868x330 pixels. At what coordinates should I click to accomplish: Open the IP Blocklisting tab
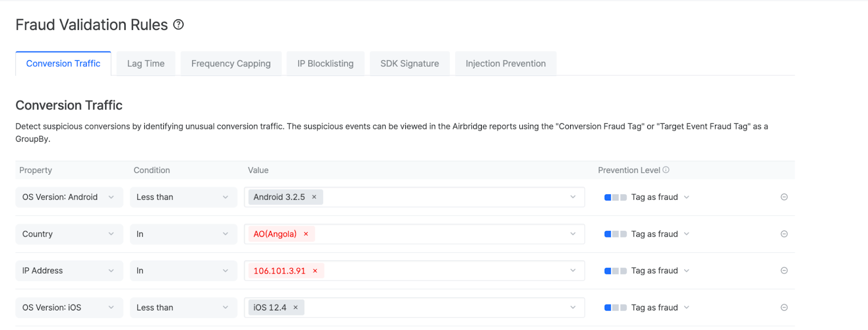point(325,64)
